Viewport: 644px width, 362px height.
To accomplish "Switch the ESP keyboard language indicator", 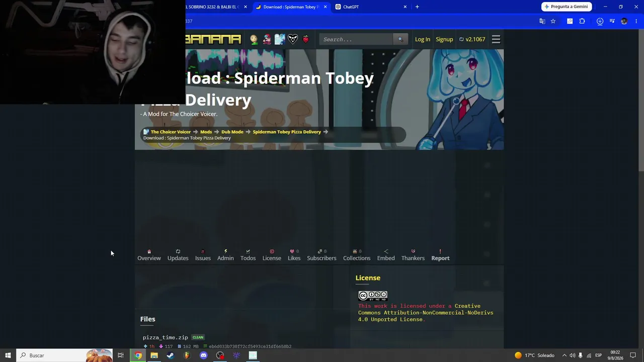I will click(598, 355).
